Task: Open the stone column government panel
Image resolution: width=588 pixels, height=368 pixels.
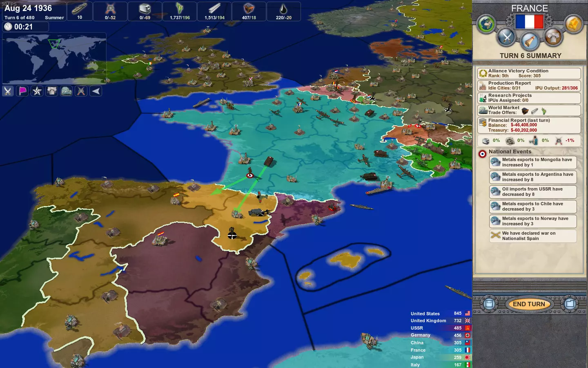Action: click(x=553, y=38)
